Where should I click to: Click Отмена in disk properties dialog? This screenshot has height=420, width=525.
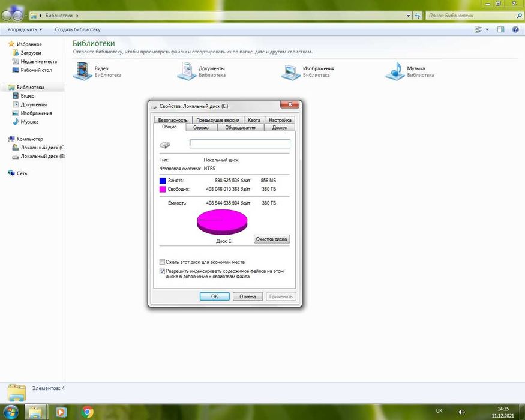point(248,296)
